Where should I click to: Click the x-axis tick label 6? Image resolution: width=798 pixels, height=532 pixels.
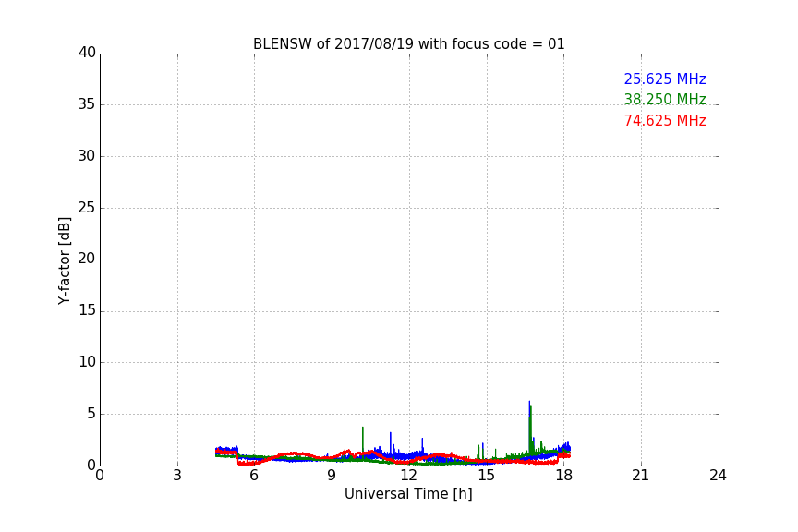tap(255, 476)
